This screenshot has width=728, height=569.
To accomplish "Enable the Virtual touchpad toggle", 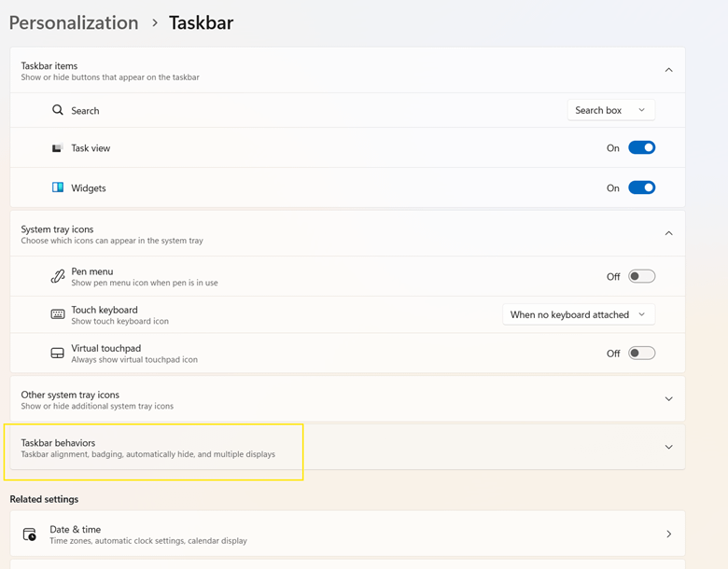I will tap(641, 354).
